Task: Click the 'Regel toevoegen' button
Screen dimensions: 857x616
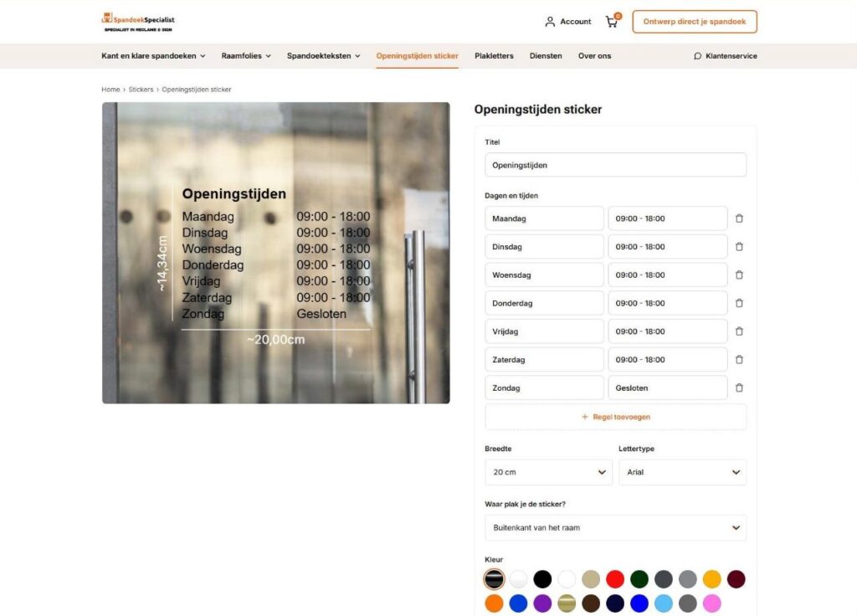Action: point(615,417)
